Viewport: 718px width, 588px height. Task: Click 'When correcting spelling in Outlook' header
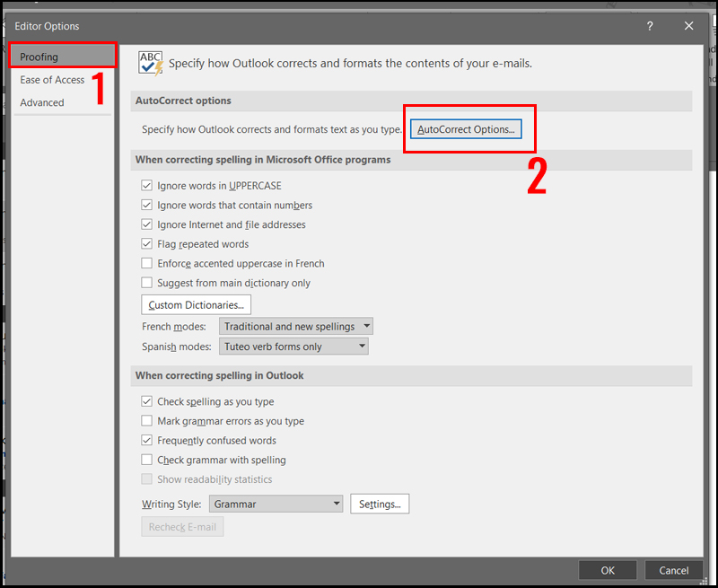tap(411, 375)
